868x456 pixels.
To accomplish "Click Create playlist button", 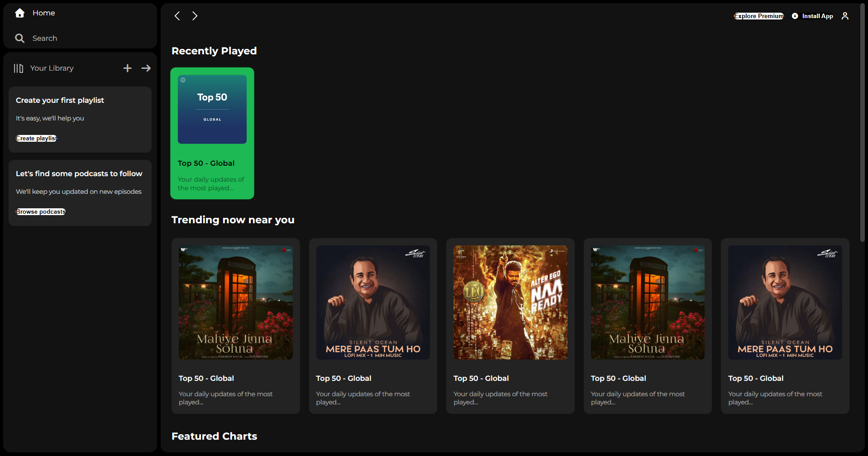I will point(36,139).
